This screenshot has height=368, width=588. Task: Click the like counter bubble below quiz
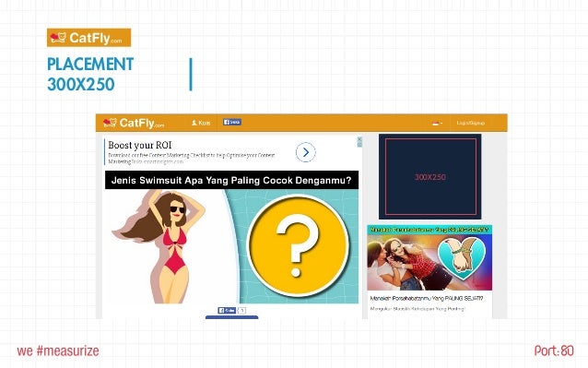point(242,311)
